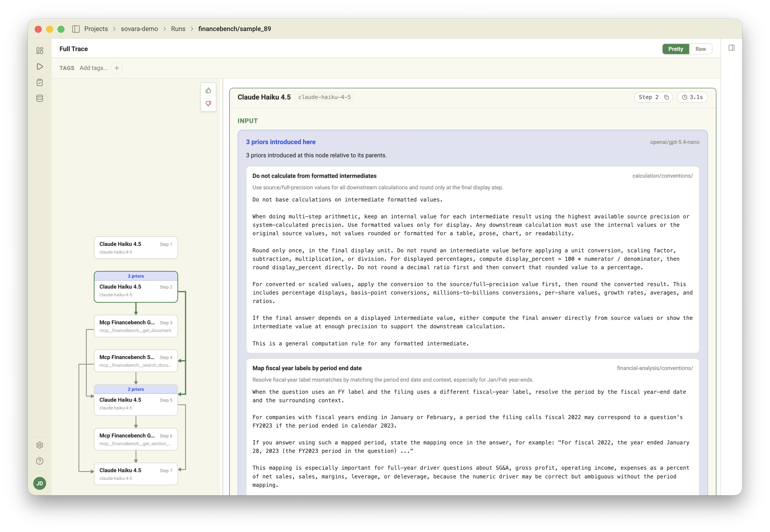Open the help question mark icon
Viewport: 770px width, 532px height.
coord(40,461)
